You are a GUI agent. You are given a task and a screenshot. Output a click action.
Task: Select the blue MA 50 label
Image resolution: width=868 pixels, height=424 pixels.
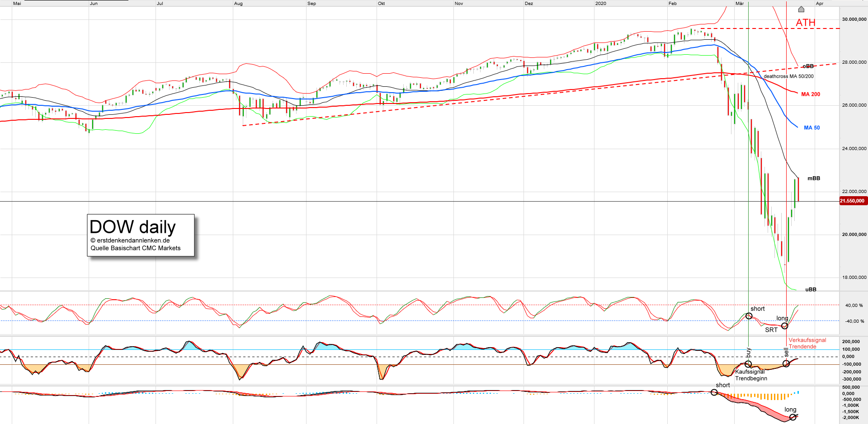[811, 128]
